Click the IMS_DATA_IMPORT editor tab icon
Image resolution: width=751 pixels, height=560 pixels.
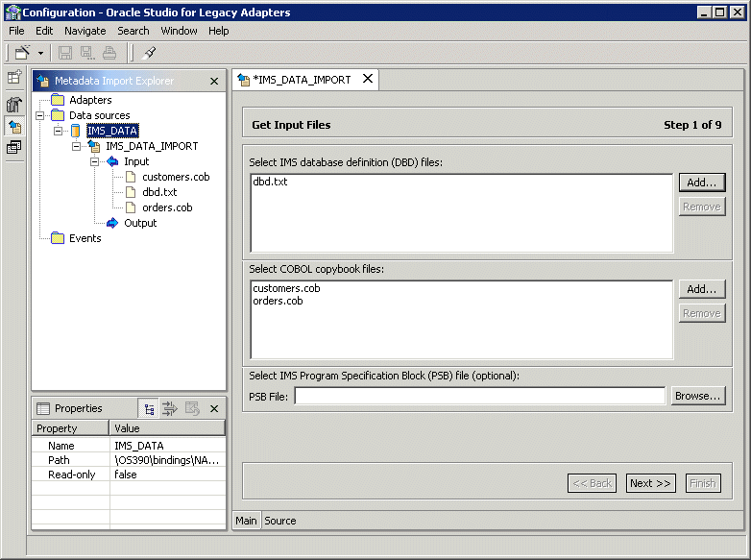tap(244, 80)
